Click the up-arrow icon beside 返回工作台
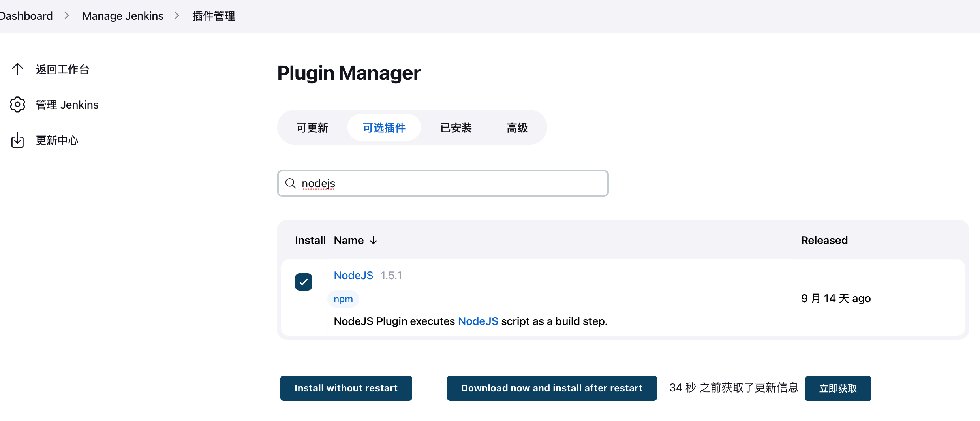This screenshot has width=980, height=421. click(x=17, y=69)
